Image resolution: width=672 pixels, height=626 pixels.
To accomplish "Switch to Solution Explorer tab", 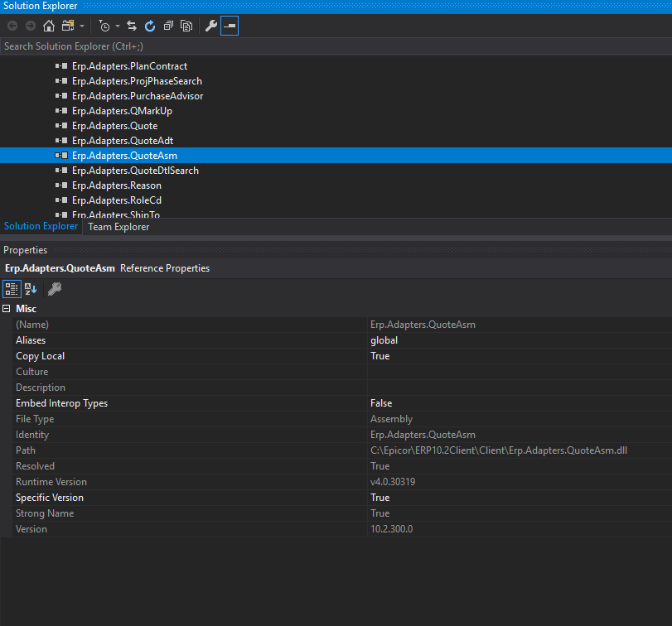I will pyautogui.click(x=41, y=226).
